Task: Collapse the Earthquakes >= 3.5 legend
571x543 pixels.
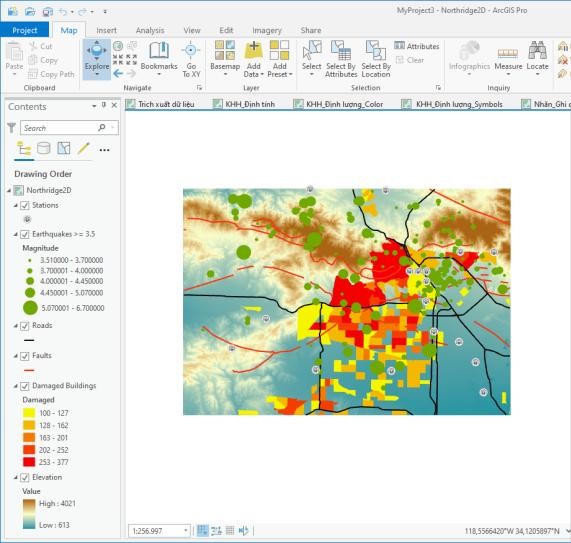Action: pyautogui.click(x=16, y=234)
